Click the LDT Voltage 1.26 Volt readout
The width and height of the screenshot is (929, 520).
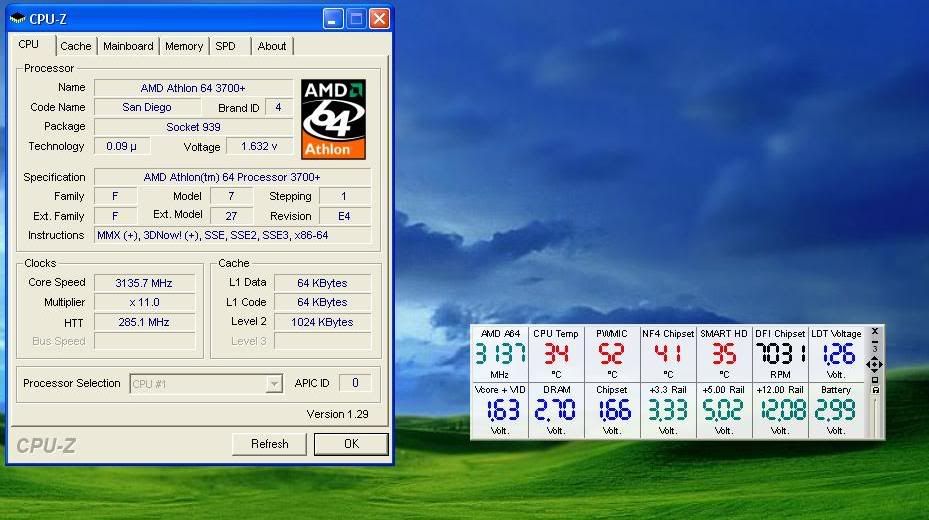click(x=836, y=354)
